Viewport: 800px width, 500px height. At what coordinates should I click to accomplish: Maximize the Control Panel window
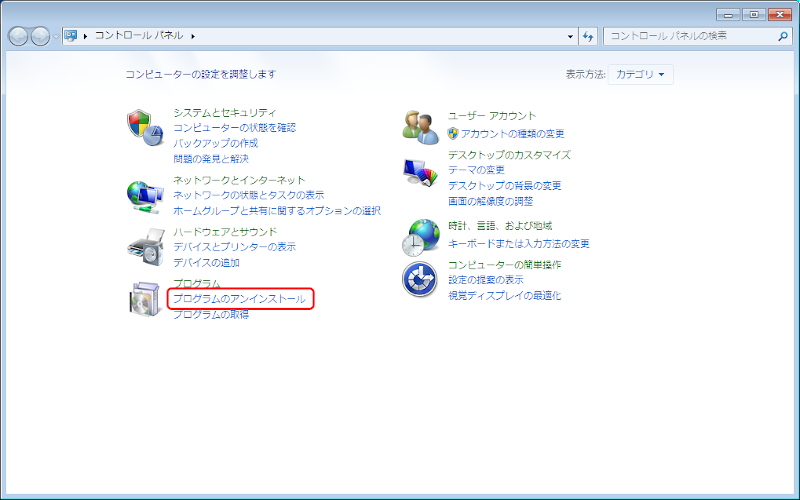click(x=754, y=15)
